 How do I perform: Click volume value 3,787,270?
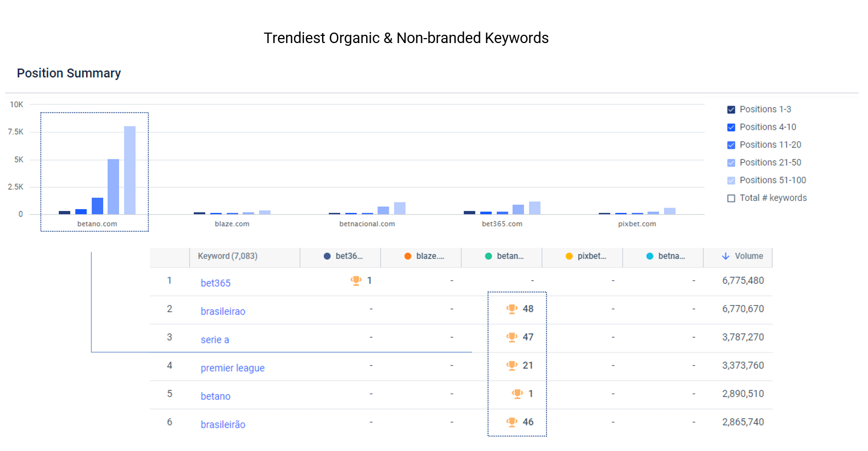pos(743,337)
